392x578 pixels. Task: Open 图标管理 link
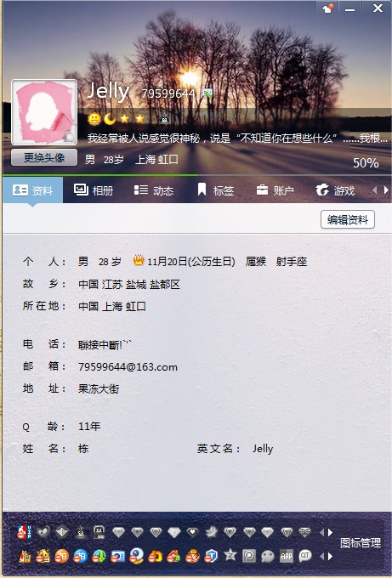pyautogui.click(x=361, y=542)
